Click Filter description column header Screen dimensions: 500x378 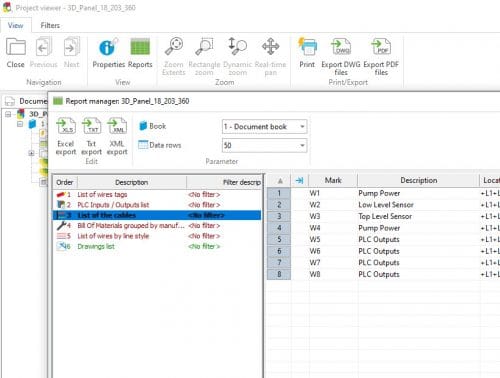tap(224, 182)
